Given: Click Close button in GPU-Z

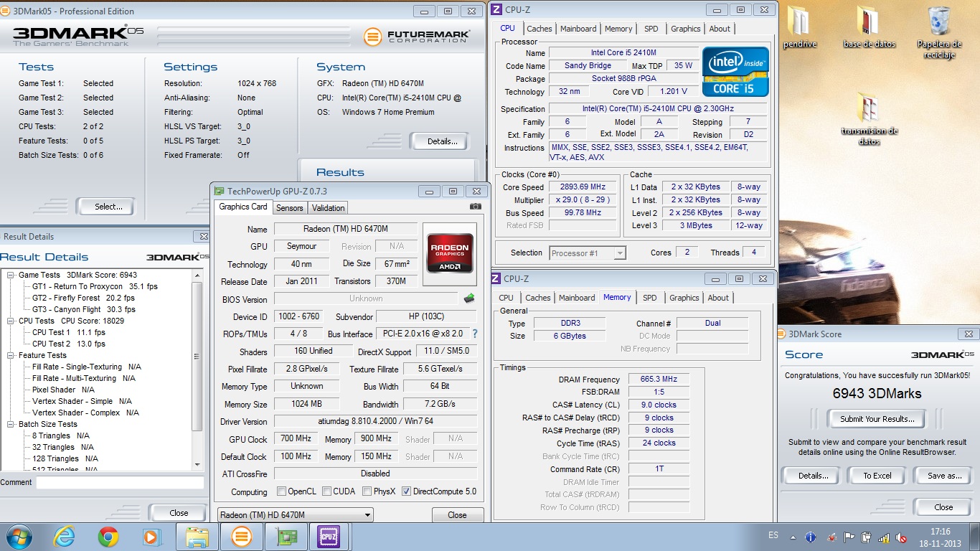Looking at the screenshot, I should 457,515.
